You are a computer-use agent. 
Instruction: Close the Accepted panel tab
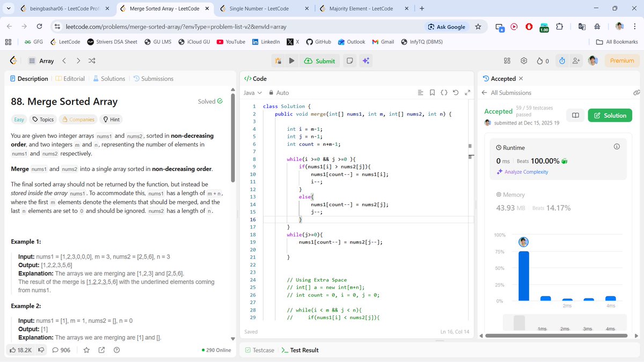tap(521, 79)
